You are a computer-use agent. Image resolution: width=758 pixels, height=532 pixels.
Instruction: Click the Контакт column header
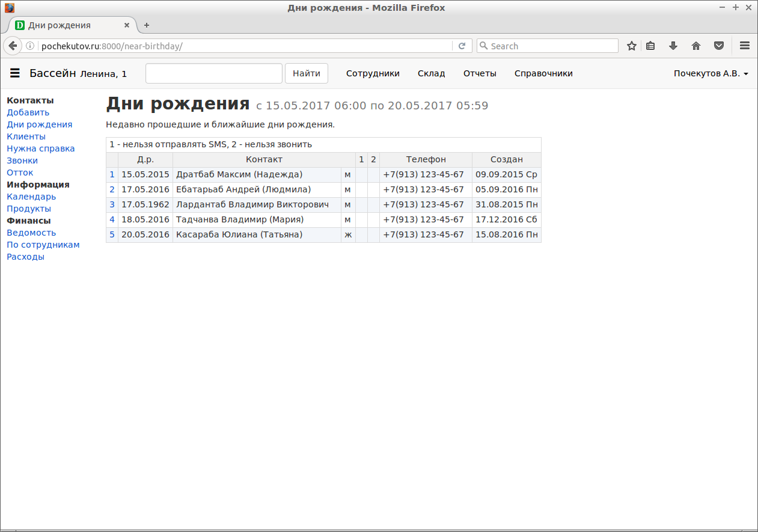coord(264,159)
